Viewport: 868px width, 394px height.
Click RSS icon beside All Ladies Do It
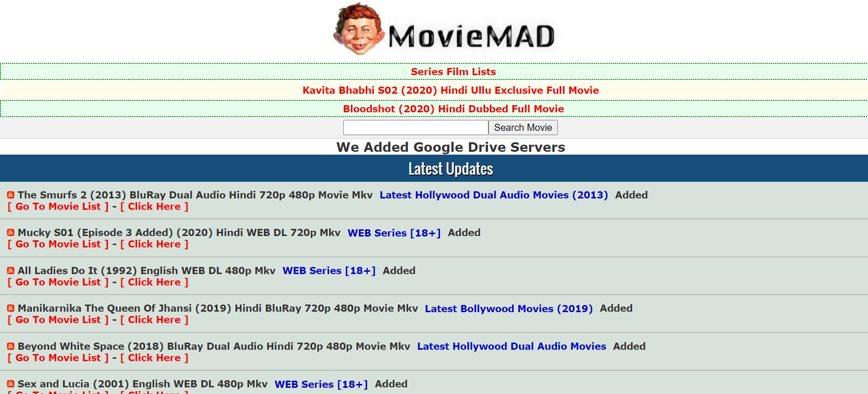click(x=10, y=271)
